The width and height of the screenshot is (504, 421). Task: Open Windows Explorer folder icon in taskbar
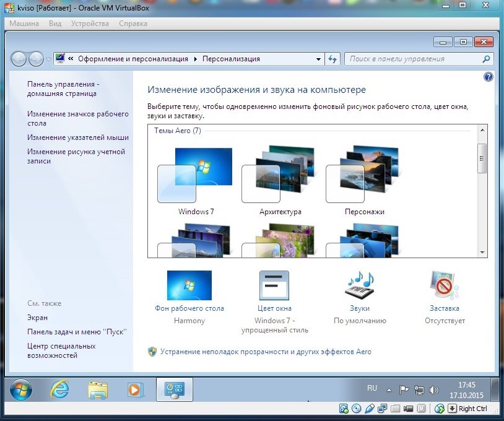pos(98,390)
